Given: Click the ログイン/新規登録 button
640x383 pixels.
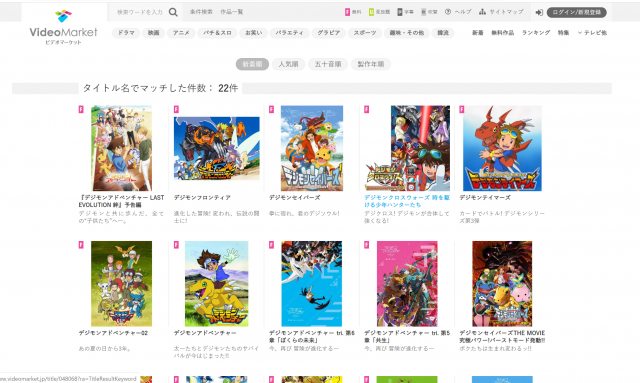Looking at the screenshot, I should pyautogui.click(x=576, y=12).
